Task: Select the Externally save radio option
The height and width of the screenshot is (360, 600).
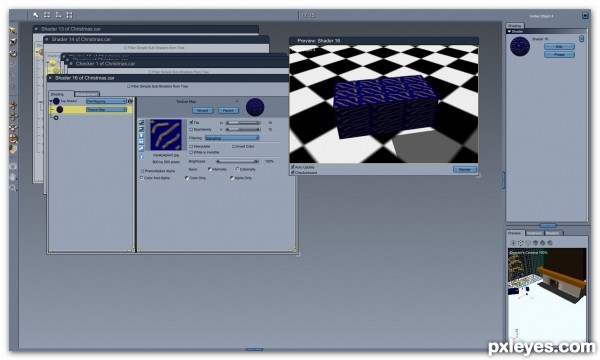Action: click(237, 169)
